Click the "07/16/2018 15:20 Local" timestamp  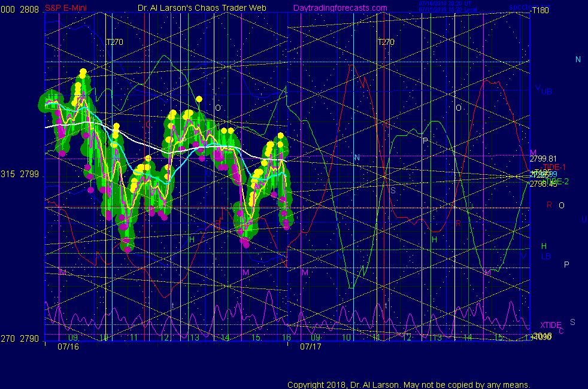pyautogui.click(x=448, y=10)
